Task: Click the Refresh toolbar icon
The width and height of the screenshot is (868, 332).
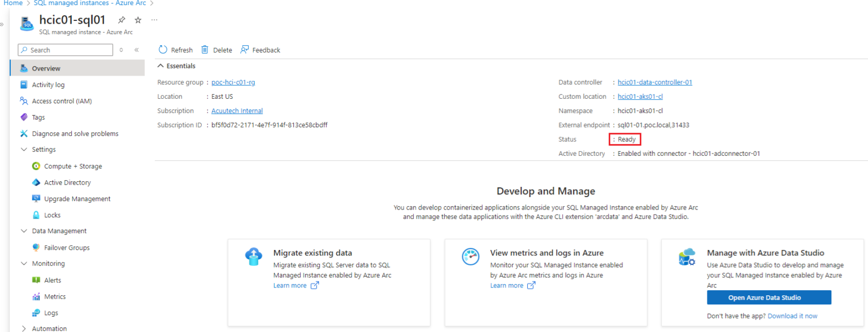Action: 163,50
